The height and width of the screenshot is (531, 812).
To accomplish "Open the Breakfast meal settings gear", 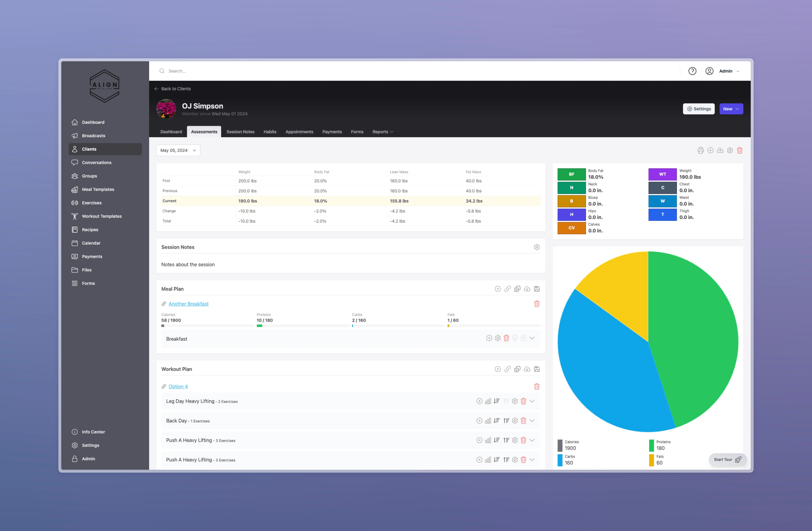I will coord(498,338).
